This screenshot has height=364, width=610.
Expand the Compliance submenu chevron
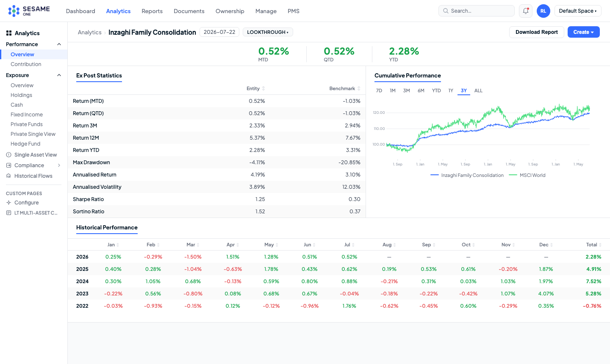tap(59, 165)
